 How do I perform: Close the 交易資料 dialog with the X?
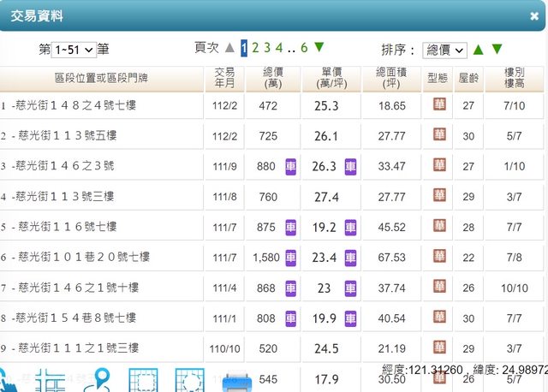pyautogui.click(x=534, y=15)
